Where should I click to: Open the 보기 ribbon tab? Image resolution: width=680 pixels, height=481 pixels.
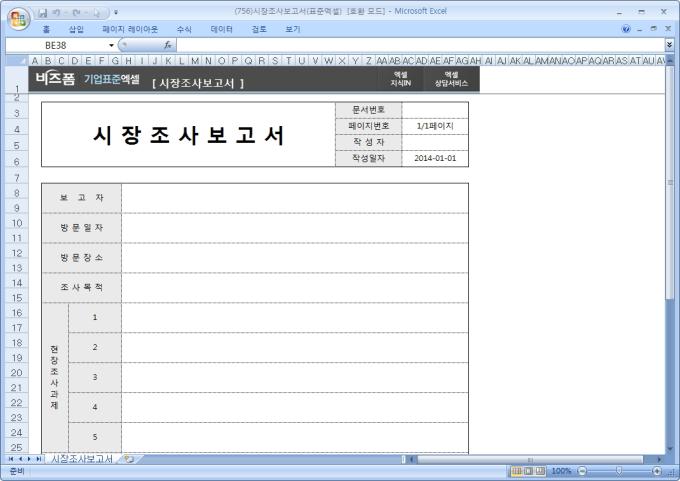point(292,29)
